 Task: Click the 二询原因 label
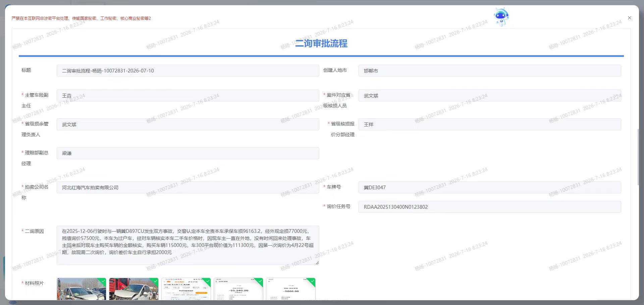pyautogui.click(x=34, y=231)
